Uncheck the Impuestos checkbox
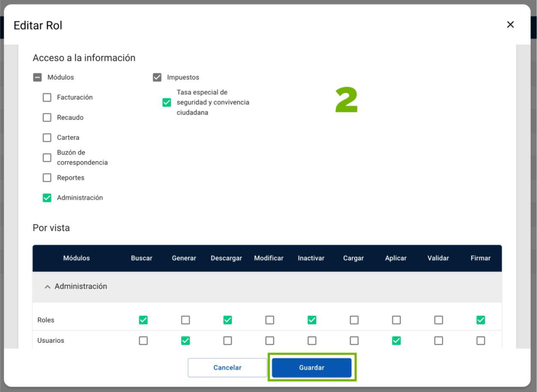The width and height of the screenshot is (537, 392). [157, 77]
